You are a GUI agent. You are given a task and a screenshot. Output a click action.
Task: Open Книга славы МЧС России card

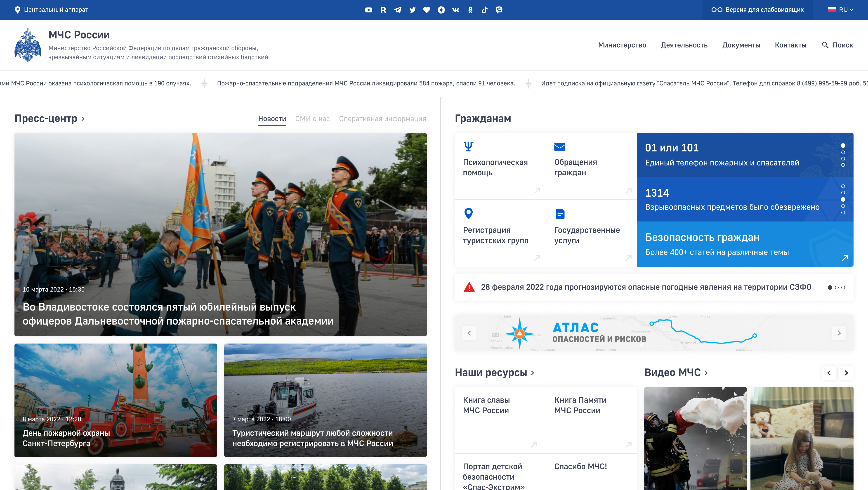[500, 420]
